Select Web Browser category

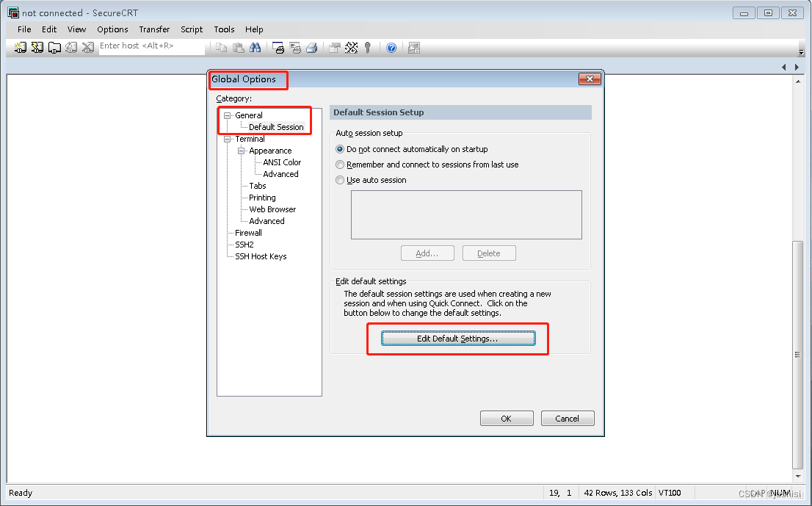[x=272, y=209]
